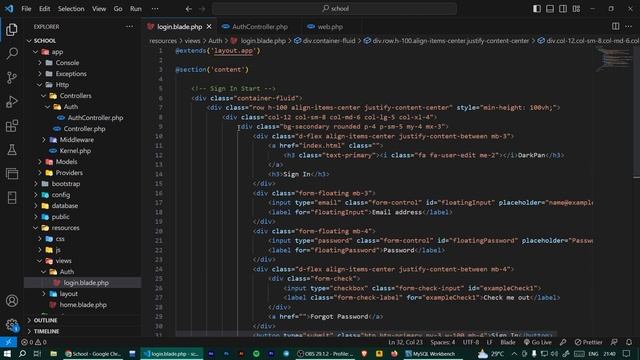This screenshot has width=640, height=360.
Task: Open Windows taskbar search
Action: [x=22, y=353]
